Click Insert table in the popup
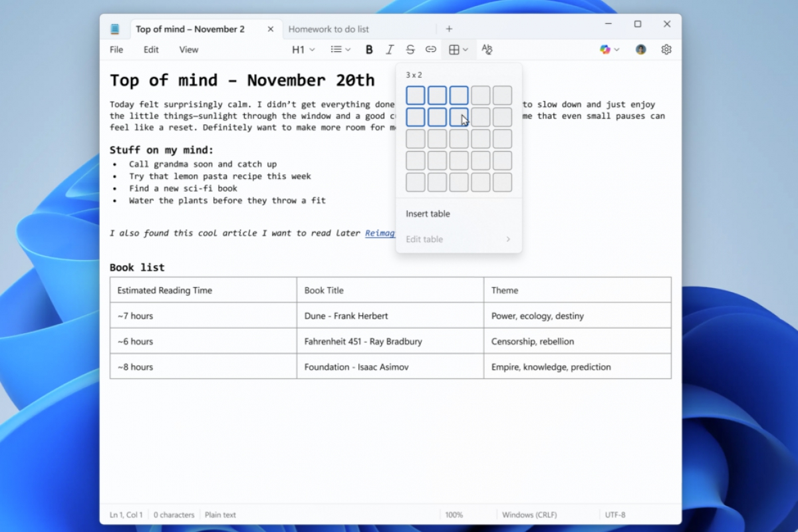This screenshot has width=798, height=532. point(428,213)
